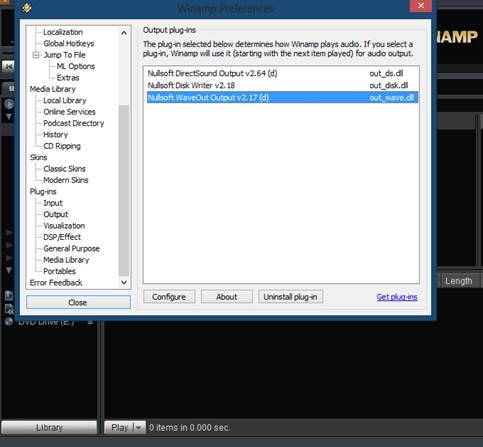Open Classic Skins page

[x=64, y=169]
